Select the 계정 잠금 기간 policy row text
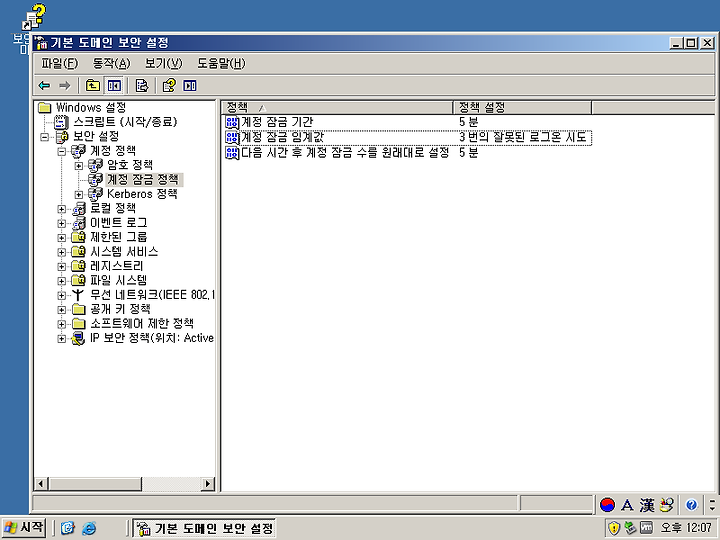The width and height of the screenshot is (720, 540). [x=277, y=122]
